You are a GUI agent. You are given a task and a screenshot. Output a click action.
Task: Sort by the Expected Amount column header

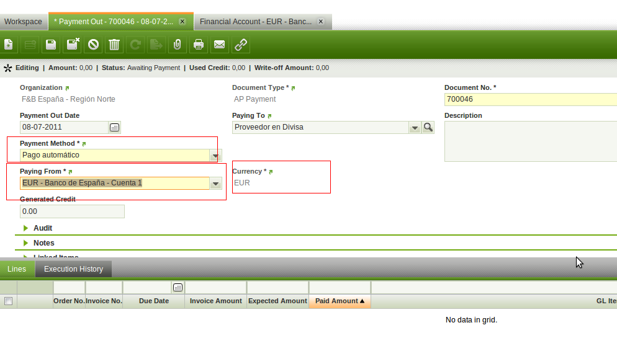point(277,301)
